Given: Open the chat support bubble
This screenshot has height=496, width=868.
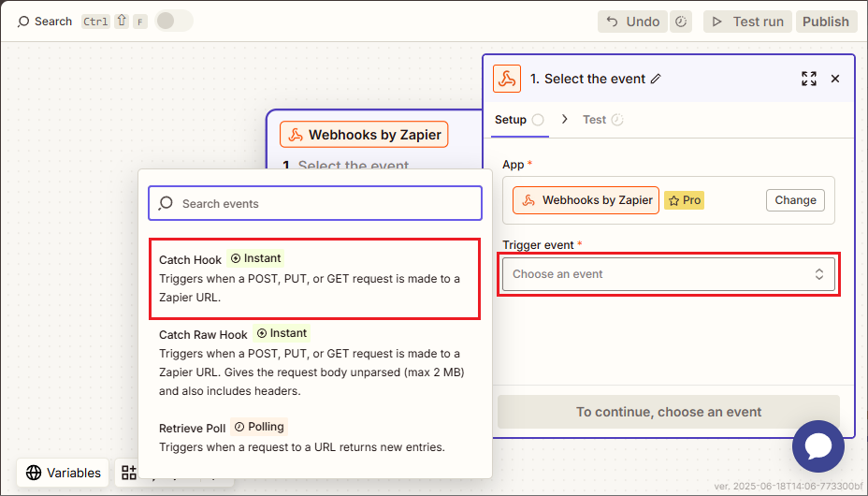Looking at the screenshot, I should pyautogui.click(x=818, y=446).
